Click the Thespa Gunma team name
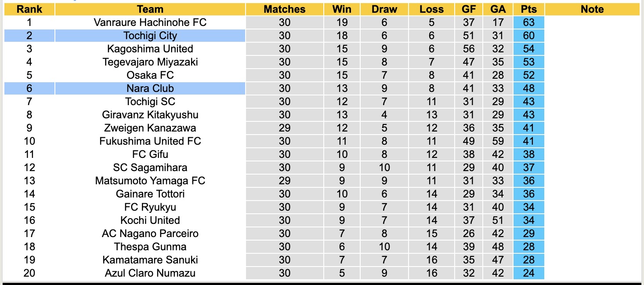This screenshot has width=644, height=285. [150, 247]
